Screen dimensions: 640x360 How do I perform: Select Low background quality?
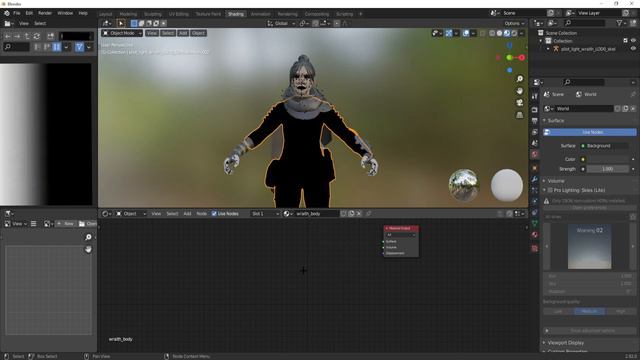click(558, 311)
